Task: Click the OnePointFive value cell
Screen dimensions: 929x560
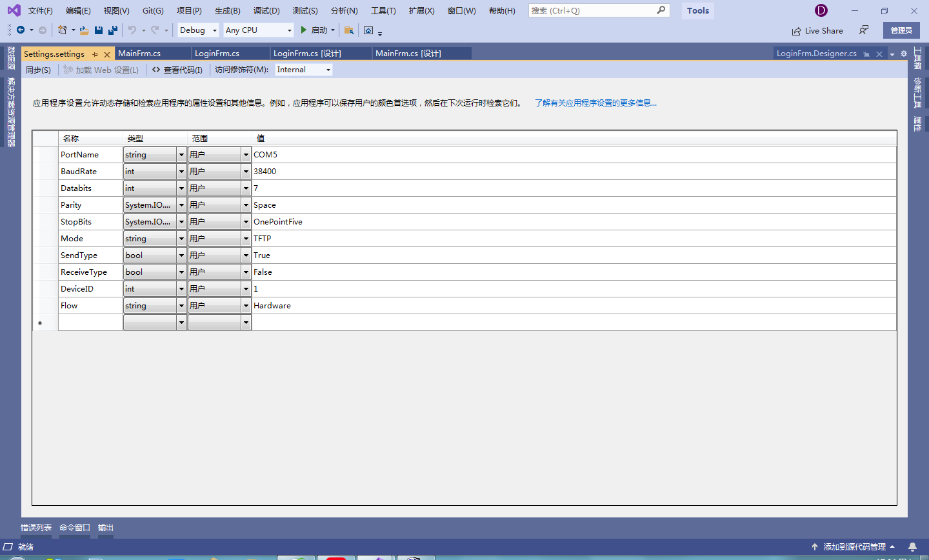Action: point(574,222)
